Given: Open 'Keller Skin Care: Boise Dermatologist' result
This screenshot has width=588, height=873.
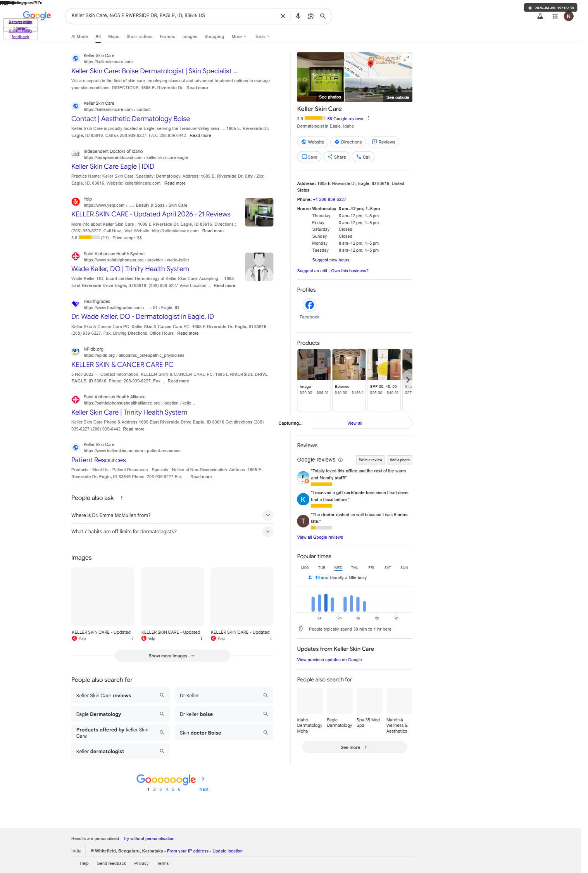Looking at the screenshot, I should click(154, 71).
